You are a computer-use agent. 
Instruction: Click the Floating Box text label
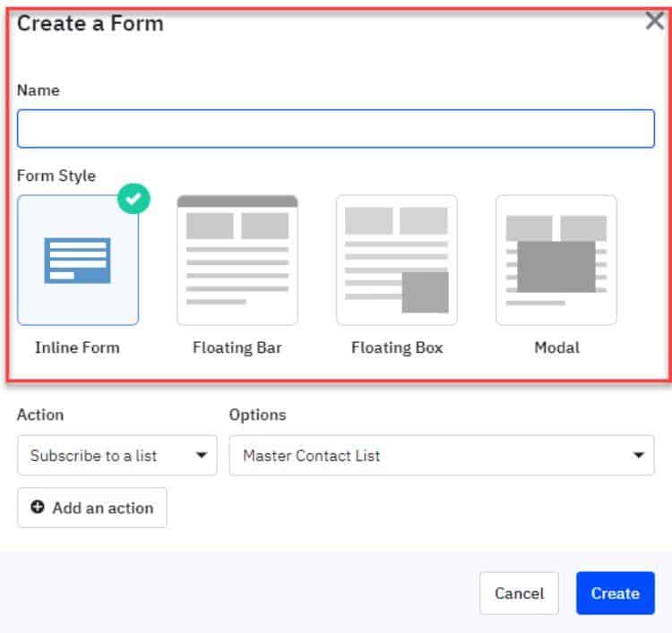[x=397, y=347]
